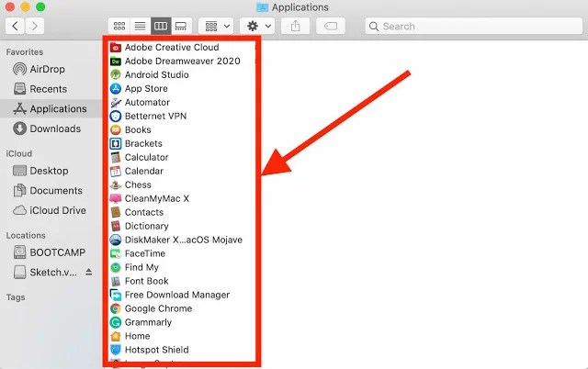Screen dimensions: 588x369
Task: Select Applications in the sidebar
Action: [x=51, y=109]
